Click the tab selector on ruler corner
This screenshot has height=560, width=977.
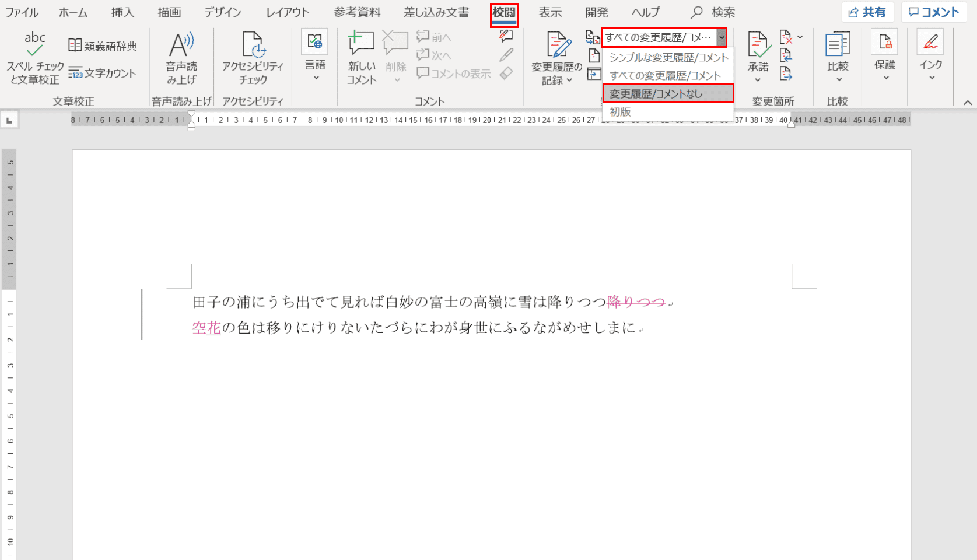[x=9, y=120]
